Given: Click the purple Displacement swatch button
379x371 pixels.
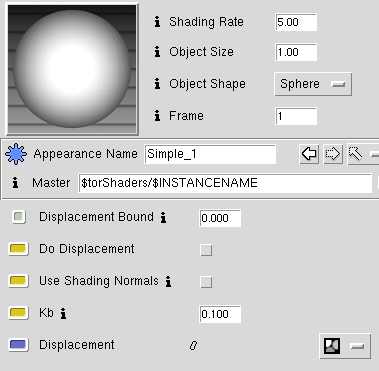Looking at the screenshot, I should (x=18, y=345).
